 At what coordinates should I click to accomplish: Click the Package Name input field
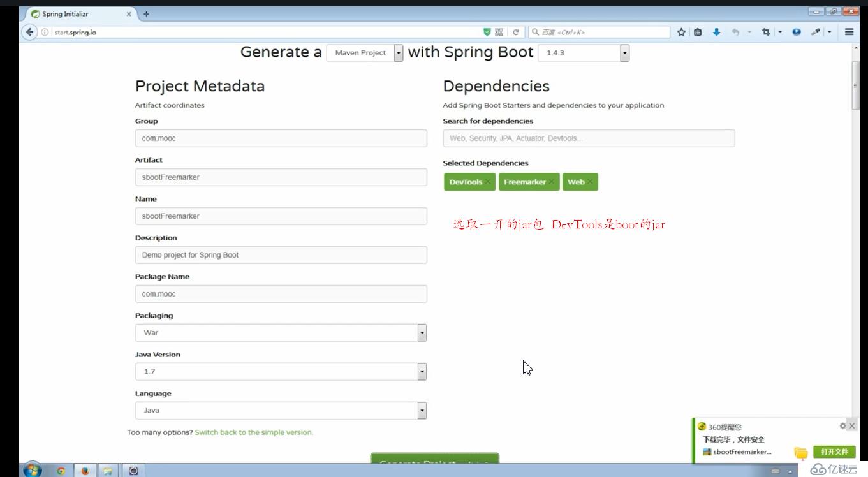(x=281, y=293)
